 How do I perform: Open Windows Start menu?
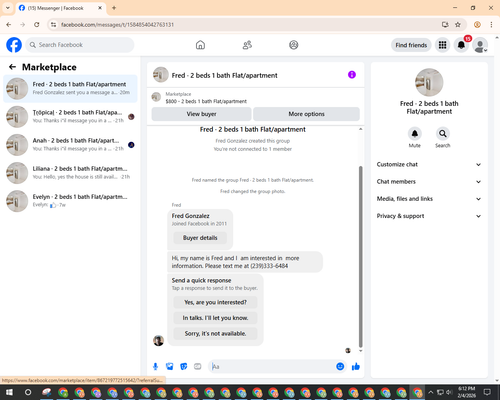9,392
